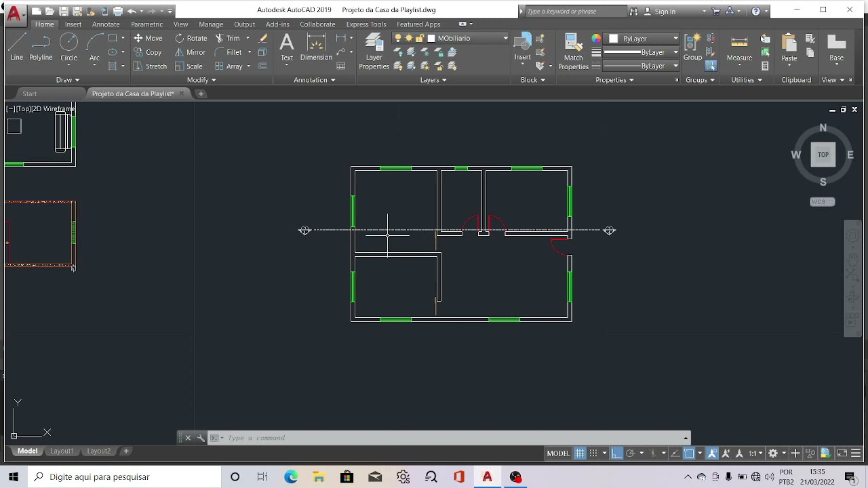
Task: Toggle snap mode in status bar
Action: tap(593, 453)
